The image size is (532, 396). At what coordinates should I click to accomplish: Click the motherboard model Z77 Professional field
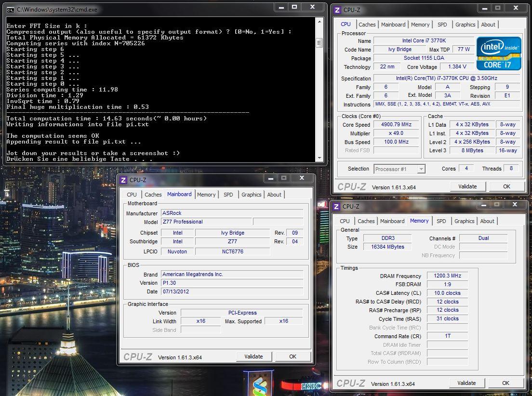point(206,222)
